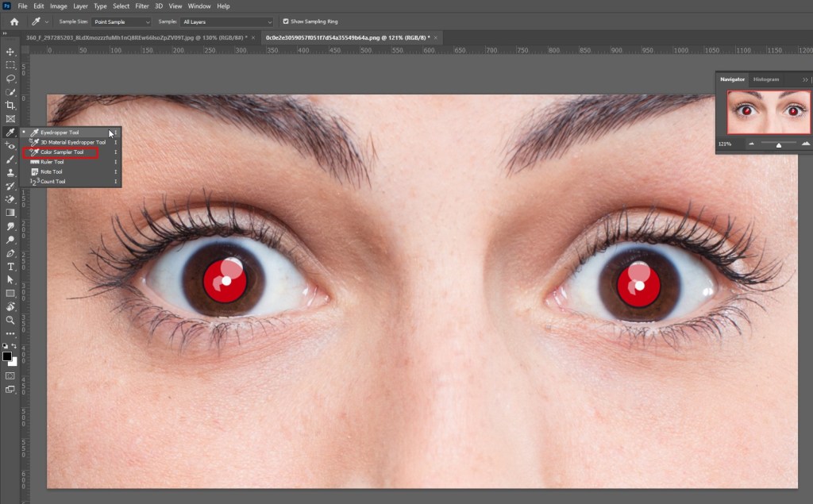This screenshot has height=504, width=813.
Task: Select the Zoom tool in toolbar
Action: click(x=10, y=320)
